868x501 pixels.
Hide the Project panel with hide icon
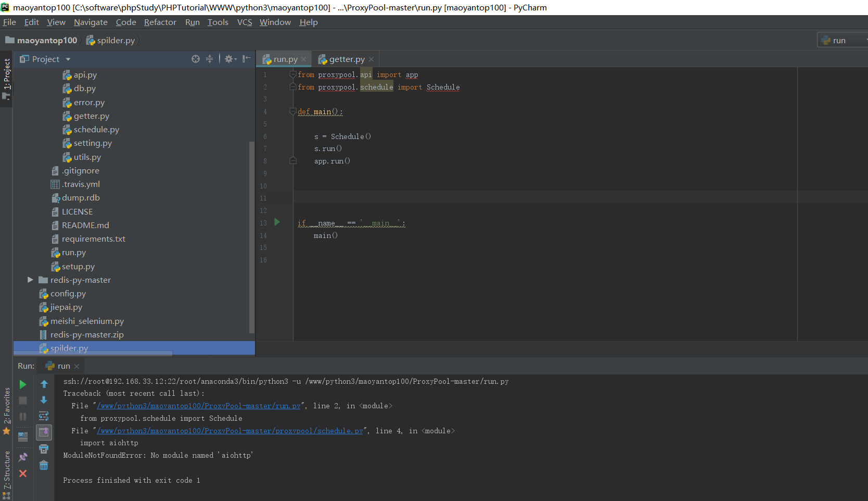pos(247,59)
